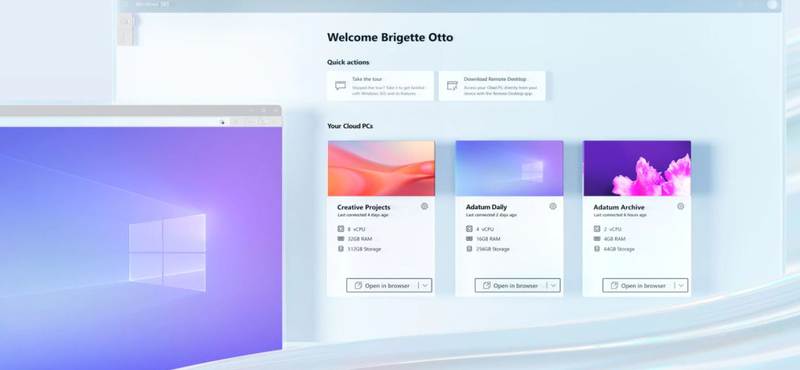Open settings gear for Adatum Daily
The width and height of the screenshot is (800, 370).
(x=553, y=206)
